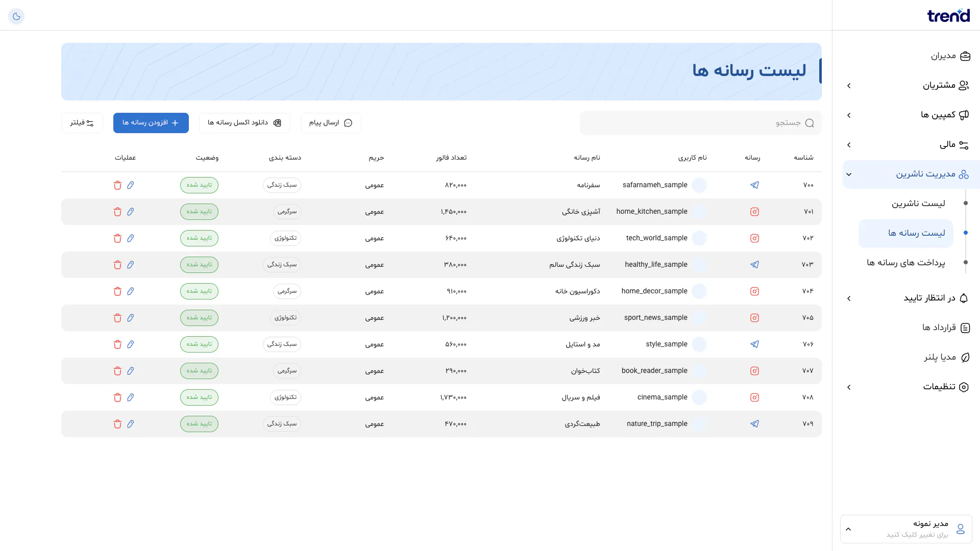Open the فیلتر button
The image size is (980, 551).
(82, 123)
